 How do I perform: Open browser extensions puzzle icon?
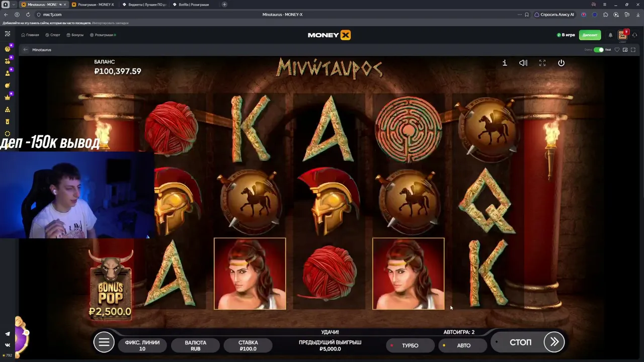(605, 15)
